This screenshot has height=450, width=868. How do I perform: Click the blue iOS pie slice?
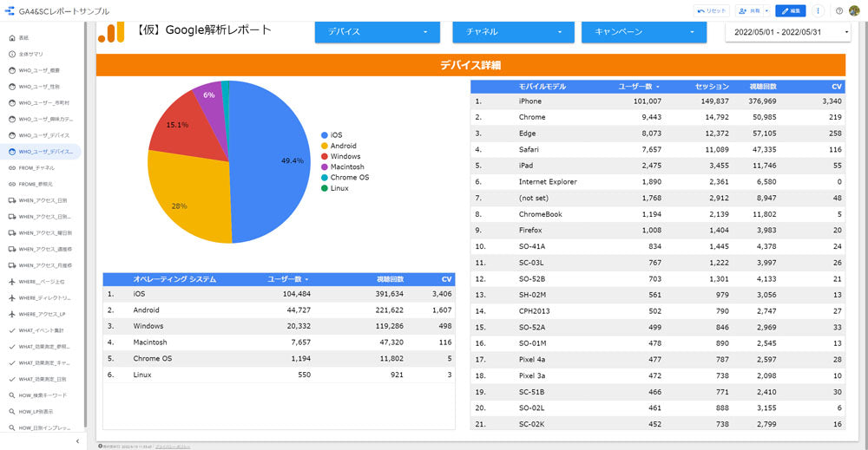(x=269, y=173)
